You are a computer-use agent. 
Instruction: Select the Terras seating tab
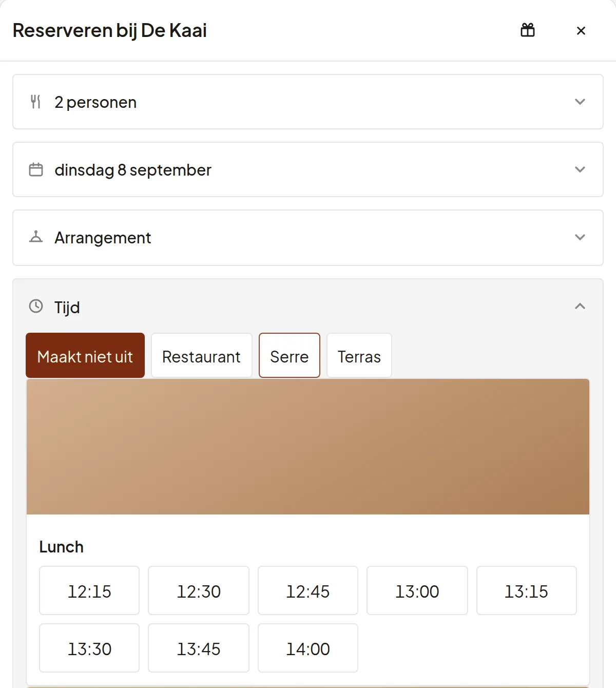tap(359, 355)
